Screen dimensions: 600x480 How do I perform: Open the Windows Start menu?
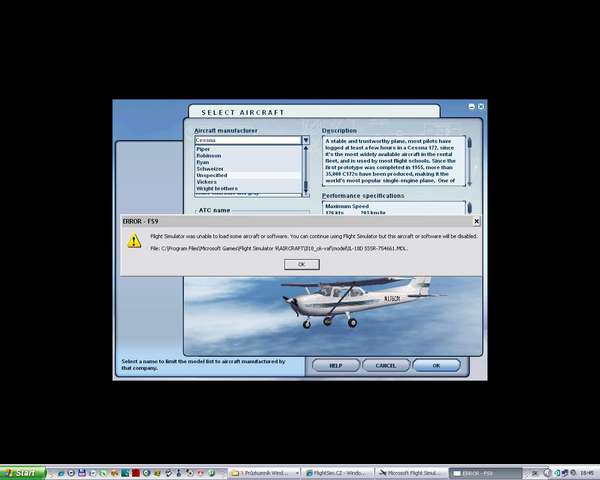point(22,472)
